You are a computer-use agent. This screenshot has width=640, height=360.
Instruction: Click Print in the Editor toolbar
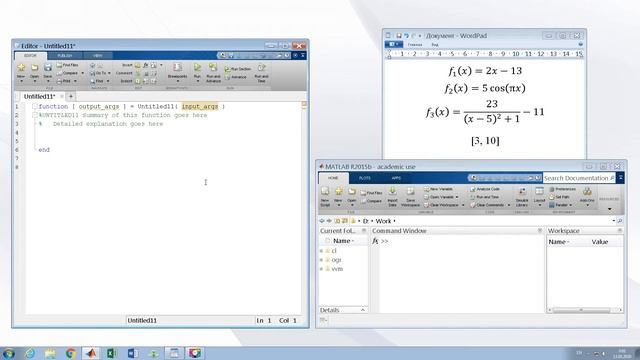[64, 81]
